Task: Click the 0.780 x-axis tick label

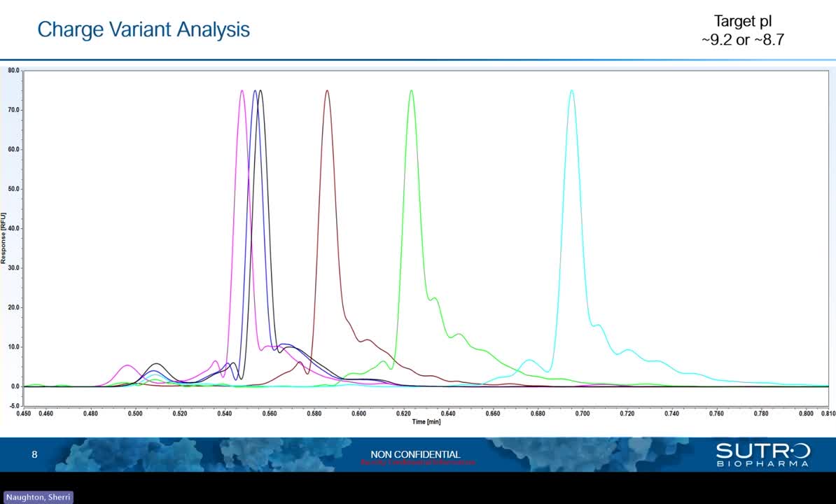Action: (x=761, y=414)
